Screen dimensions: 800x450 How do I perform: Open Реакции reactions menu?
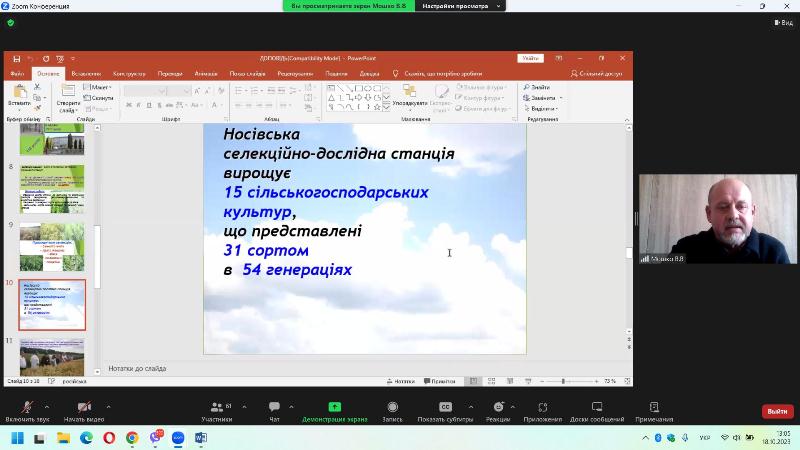tap(498, 408)
